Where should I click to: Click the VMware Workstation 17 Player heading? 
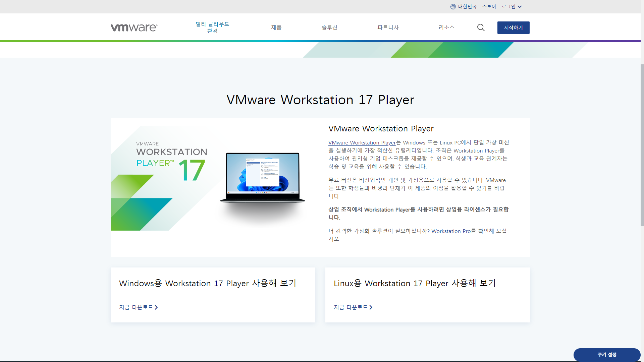pyautogui.click(x=320, y=100)
